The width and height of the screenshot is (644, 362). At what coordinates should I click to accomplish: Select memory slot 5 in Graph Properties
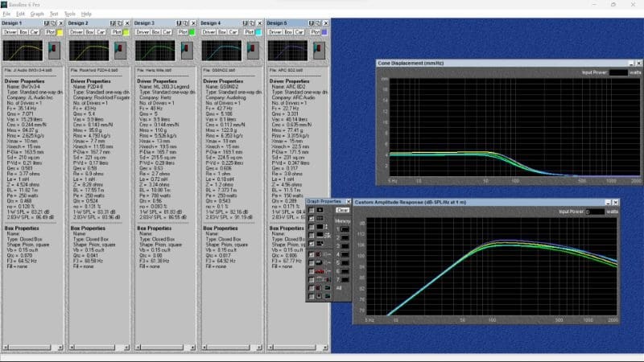[x=345, y=263]
